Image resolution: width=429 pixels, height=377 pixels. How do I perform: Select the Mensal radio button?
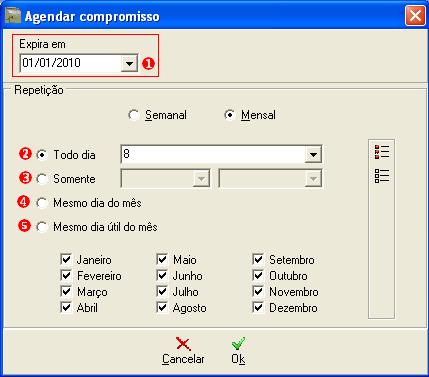(x=229, y=115)
